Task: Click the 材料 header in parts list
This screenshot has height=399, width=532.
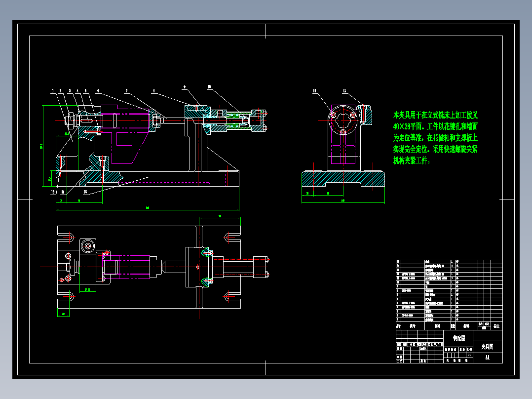Action: (466, 326)
